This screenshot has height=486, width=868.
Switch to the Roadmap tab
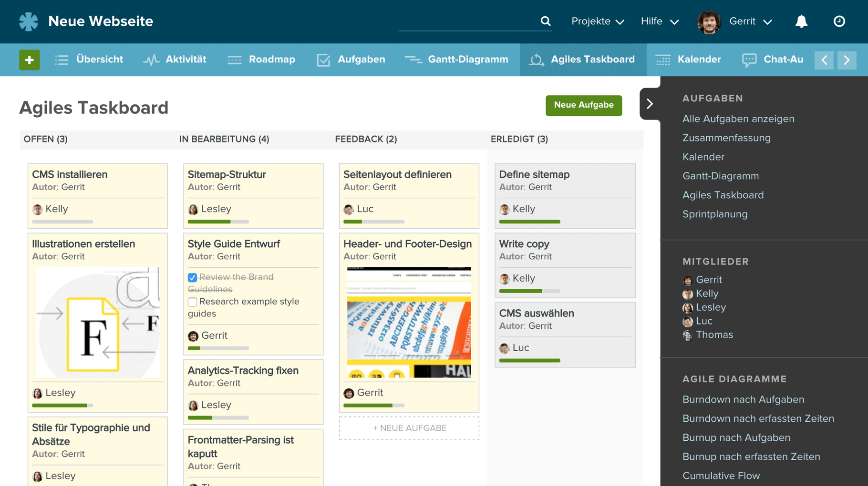pos(261,60)
